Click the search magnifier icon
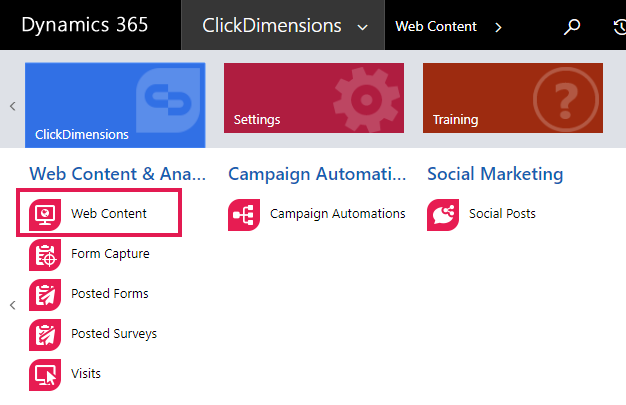The image size is (626, 405). tap(572, 27)
